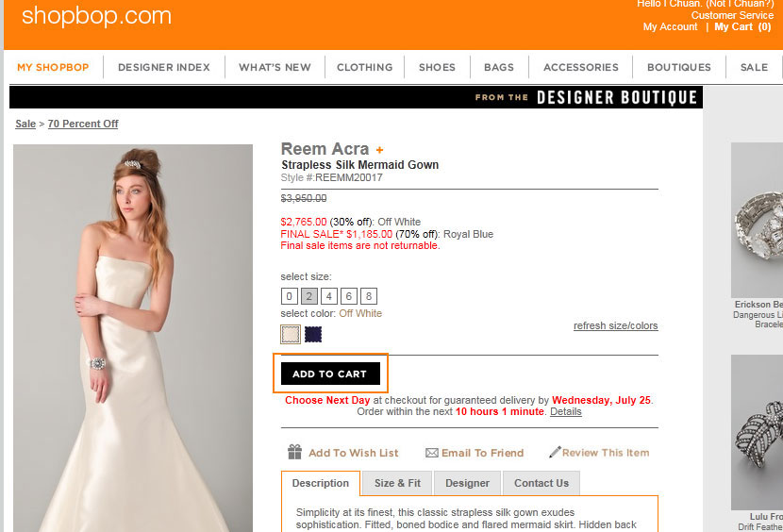Click the Add To Wish List link
783x532 pixels.
[353, 453]
